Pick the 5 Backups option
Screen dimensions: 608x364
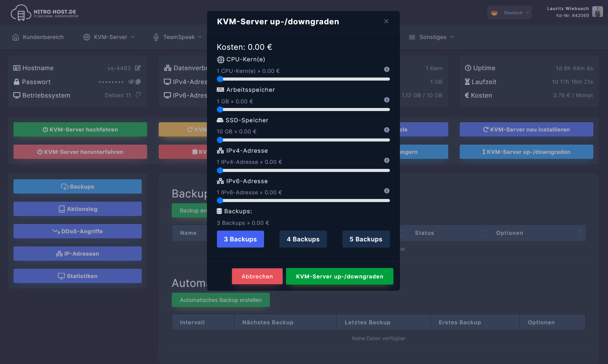[366, 239]
